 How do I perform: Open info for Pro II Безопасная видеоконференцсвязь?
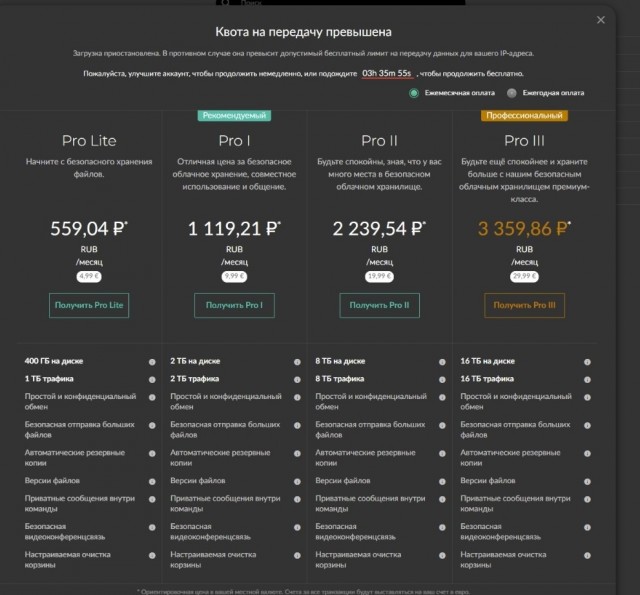point(442,527)
